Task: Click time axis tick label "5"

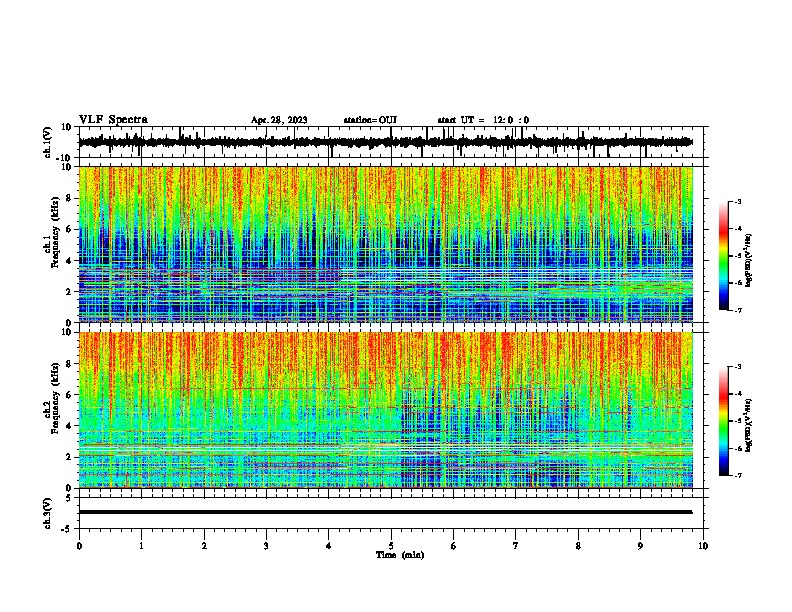Action: (x=391, y=546)
